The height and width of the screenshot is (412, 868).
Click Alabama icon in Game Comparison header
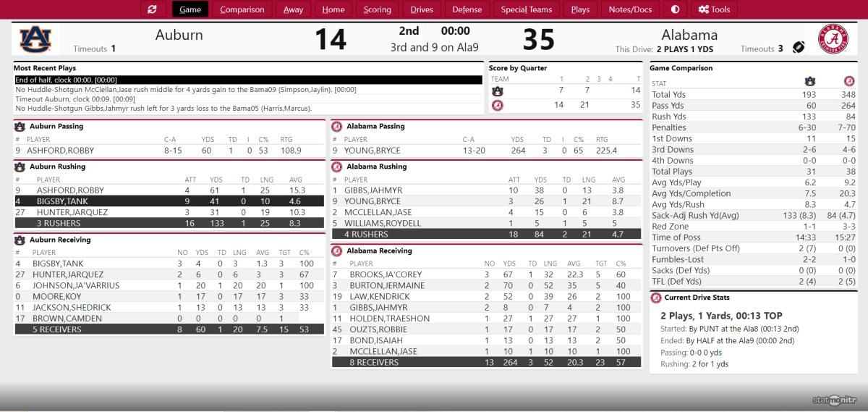[848, 81]
